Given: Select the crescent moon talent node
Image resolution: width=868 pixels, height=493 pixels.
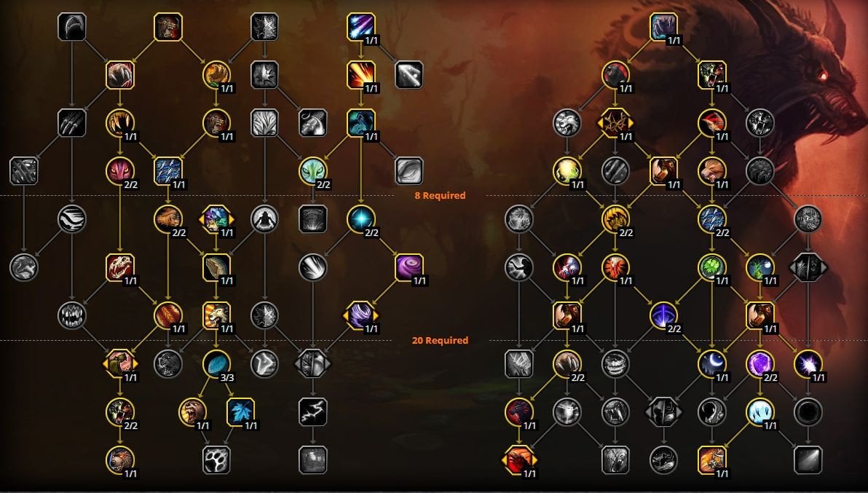Looking at the screenshot, I should [712, 363].
